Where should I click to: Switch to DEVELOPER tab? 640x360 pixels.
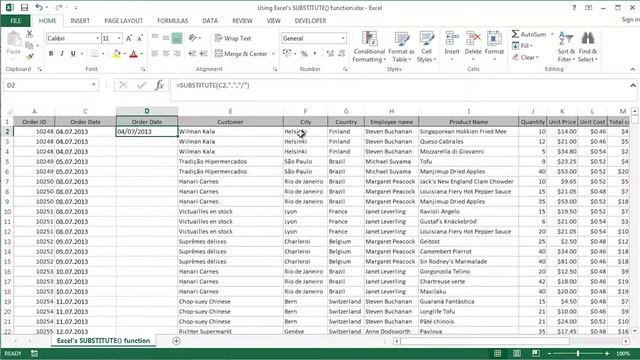pos(310,20)
